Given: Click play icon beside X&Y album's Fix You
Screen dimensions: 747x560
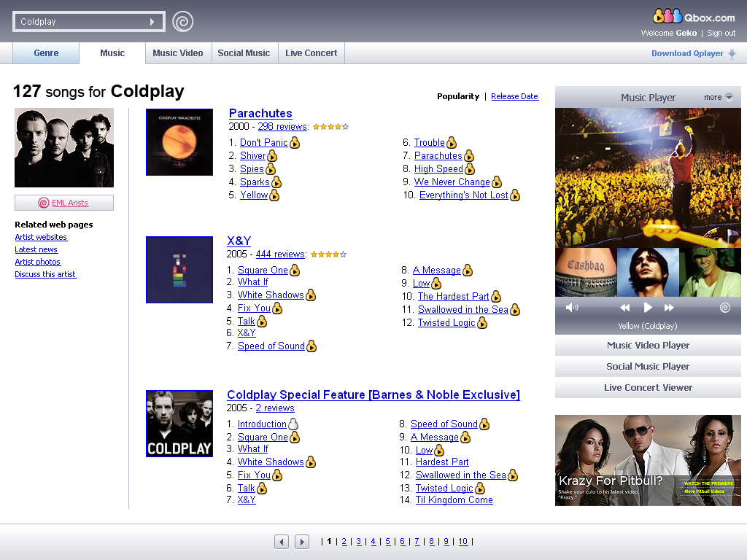Looking at the screenshot, I should tap(277, 308).
